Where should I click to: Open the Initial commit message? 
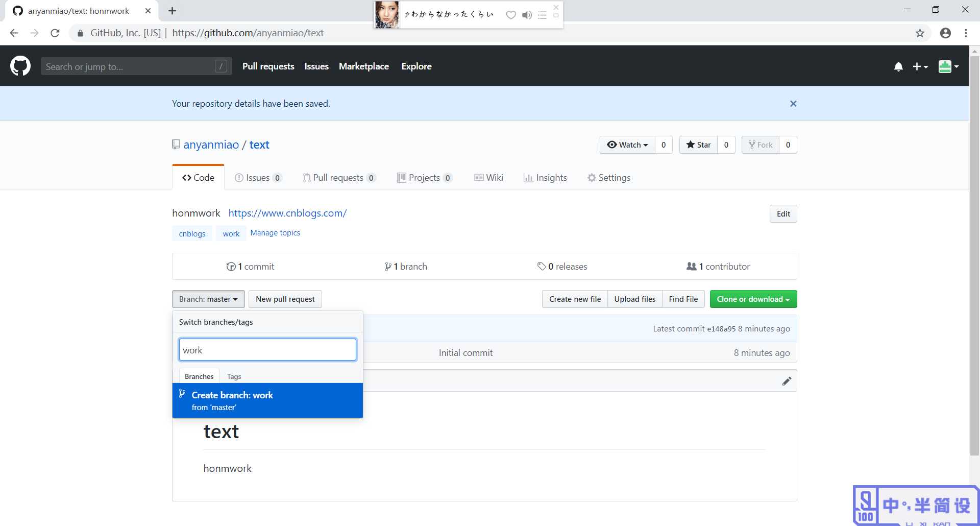coord(465,353)
